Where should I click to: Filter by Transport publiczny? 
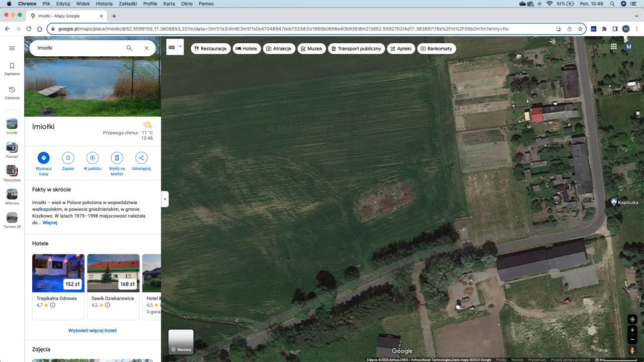click(356, 49)
